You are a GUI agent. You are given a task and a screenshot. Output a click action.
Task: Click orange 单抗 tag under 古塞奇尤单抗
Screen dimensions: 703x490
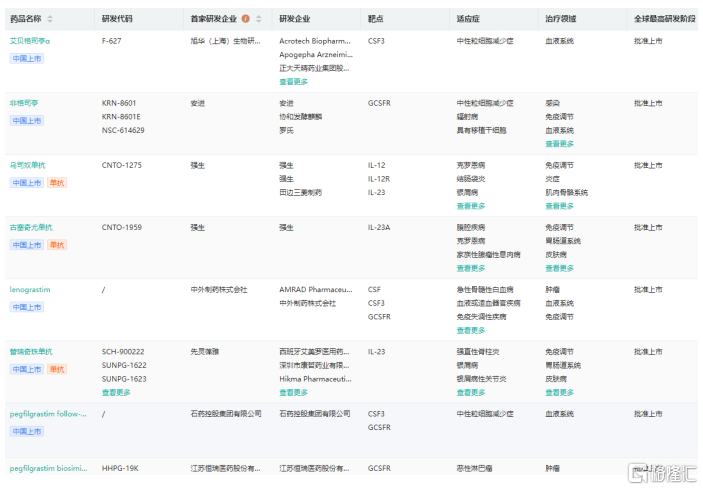point(57,245)
